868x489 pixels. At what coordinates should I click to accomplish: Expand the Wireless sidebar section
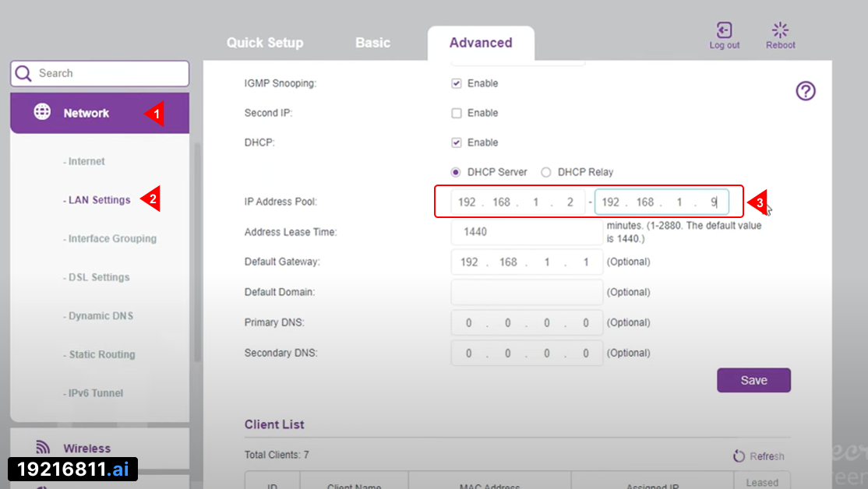click(86, 448)
